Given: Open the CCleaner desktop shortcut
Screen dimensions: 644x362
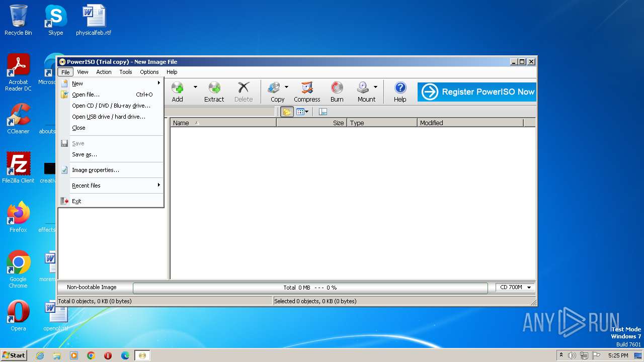Looking at the screenshot, I should click(18, 119).
